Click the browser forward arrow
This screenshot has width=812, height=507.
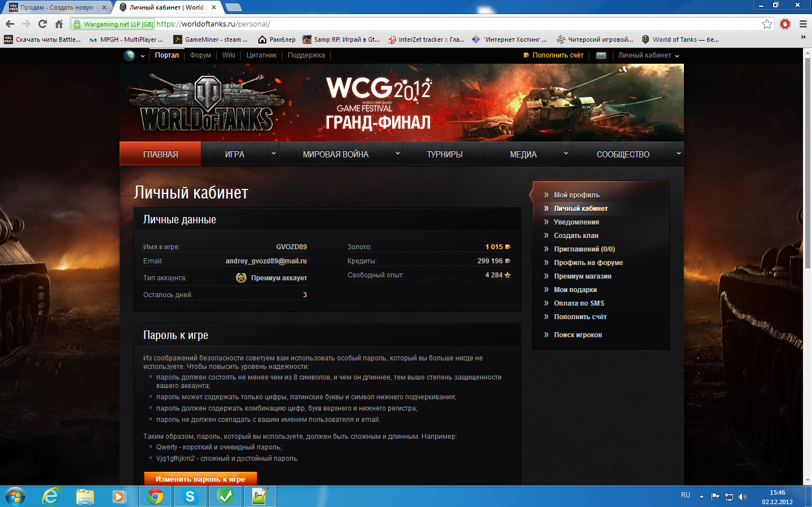26,24
